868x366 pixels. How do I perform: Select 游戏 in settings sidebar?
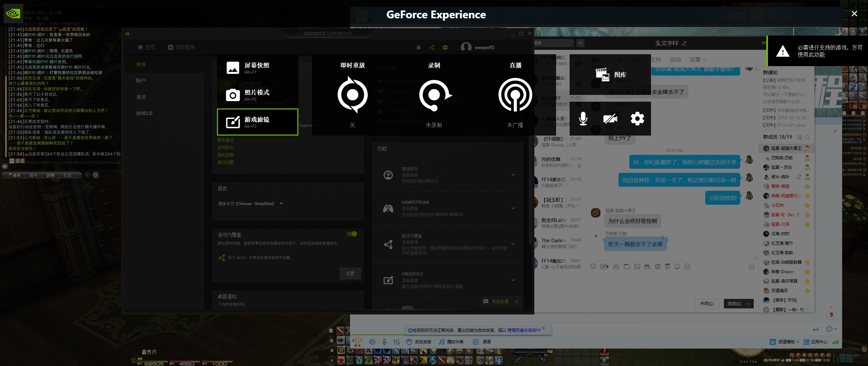tap(141, 97)
